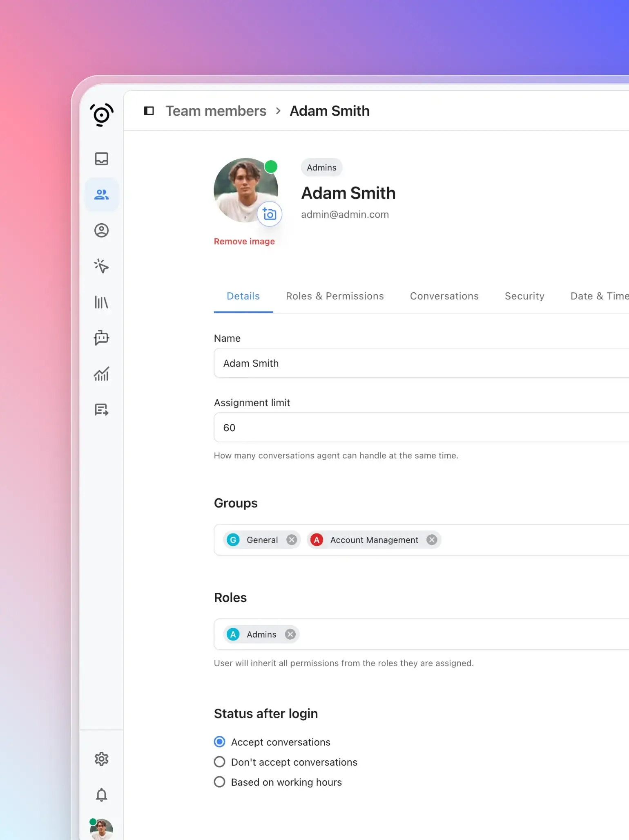Viewport: 629px width, 840px height.
Task: Click the app logo icon in sidebar
Action: pyautogui.click(x=101, y=115)
